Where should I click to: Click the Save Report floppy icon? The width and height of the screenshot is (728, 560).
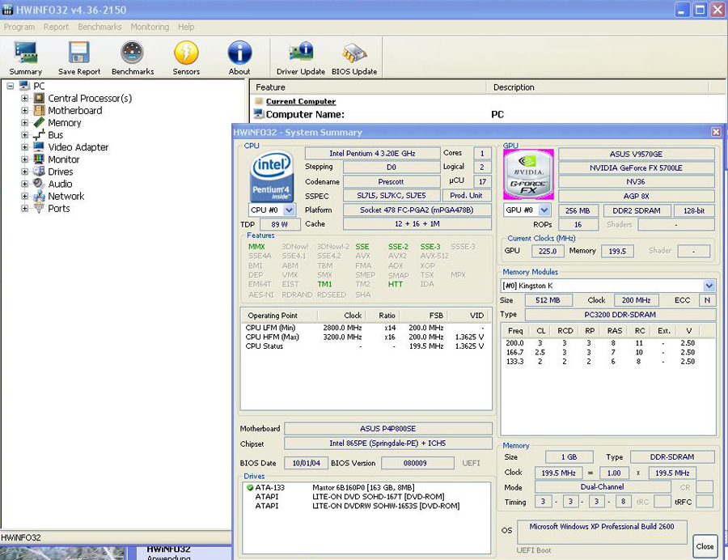[79, 53]
